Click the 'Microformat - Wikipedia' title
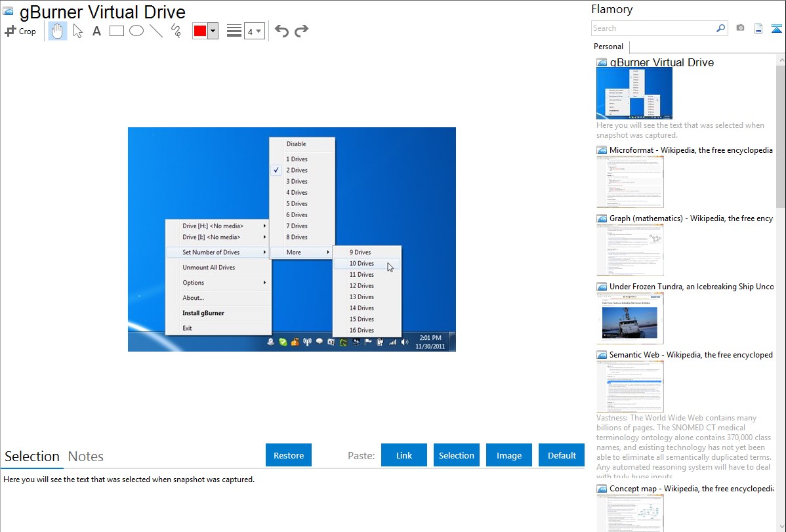The image size is (786, 532). coord(691,150)
